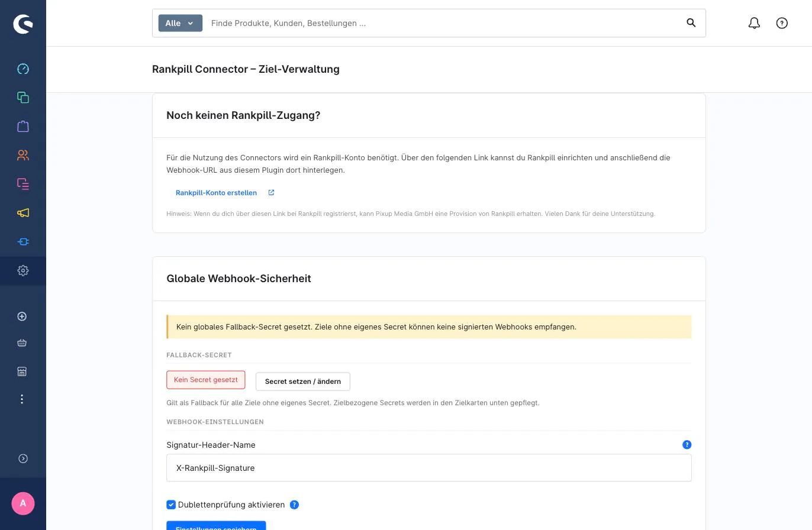Click the Hinweis provision note text
812x530 pixels.
click(411, 214)
